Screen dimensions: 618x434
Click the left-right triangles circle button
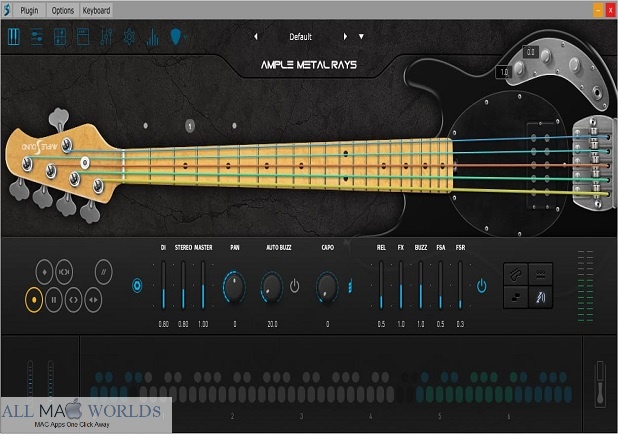pyautogui.click(x=93, y=300)
